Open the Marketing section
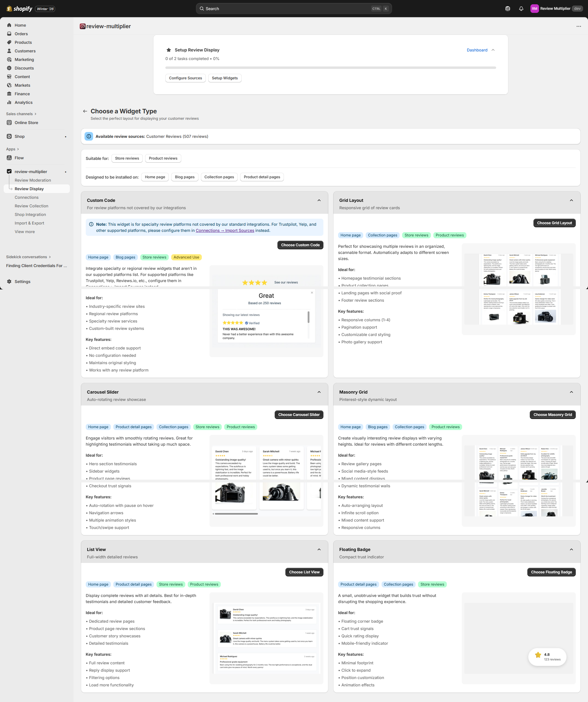The image size is (588, 702). 24,59
